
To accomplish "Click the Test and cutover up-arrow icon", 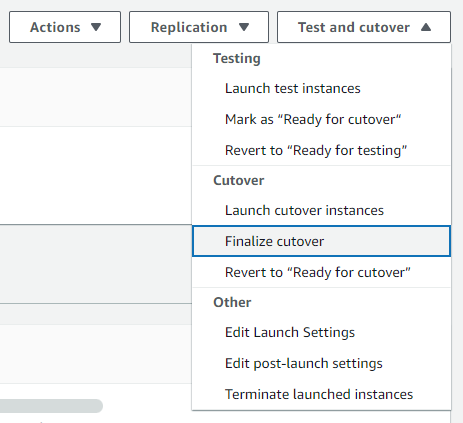I will (426, 27).
